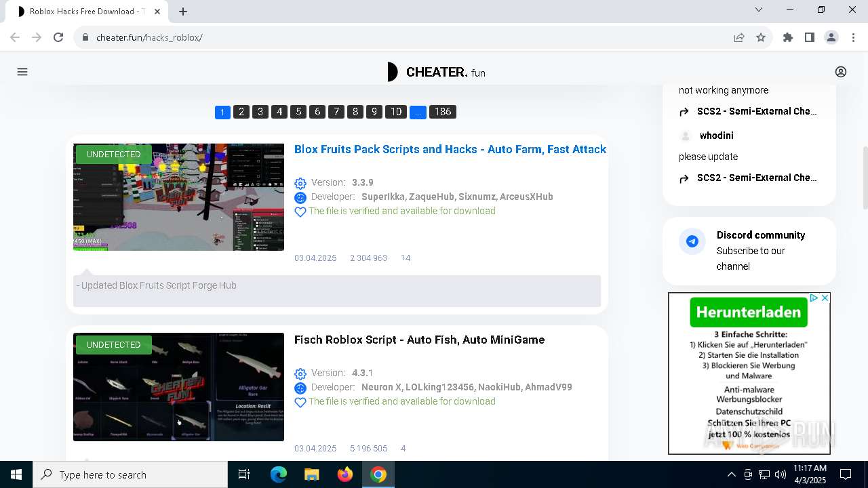The height and width of the screenshot is (488, 868).
Task: Go to pagination page 2
Action: click(241, 112)
